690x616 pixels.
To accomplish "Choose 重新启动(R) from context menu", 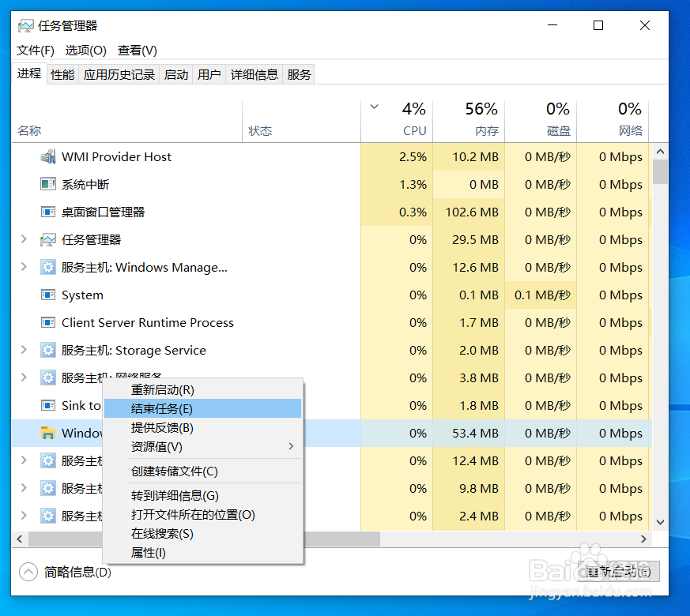I will [x=203, y=389].
